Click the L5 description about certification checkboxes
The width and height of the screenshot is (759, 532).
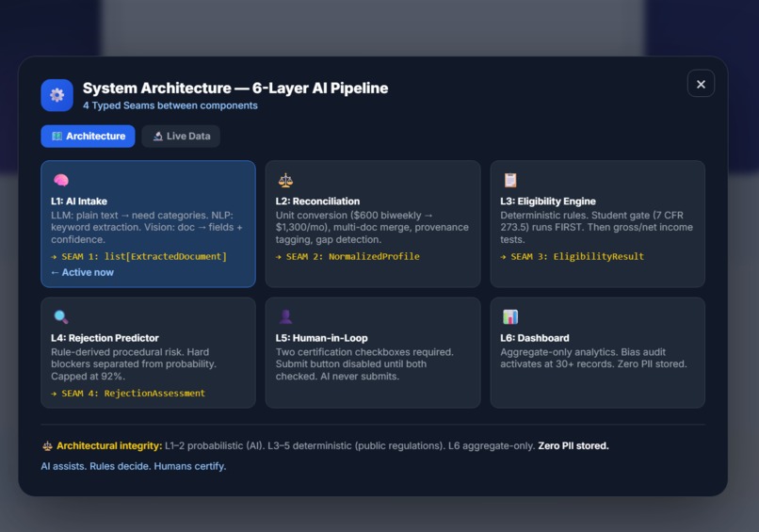(364, 364)
